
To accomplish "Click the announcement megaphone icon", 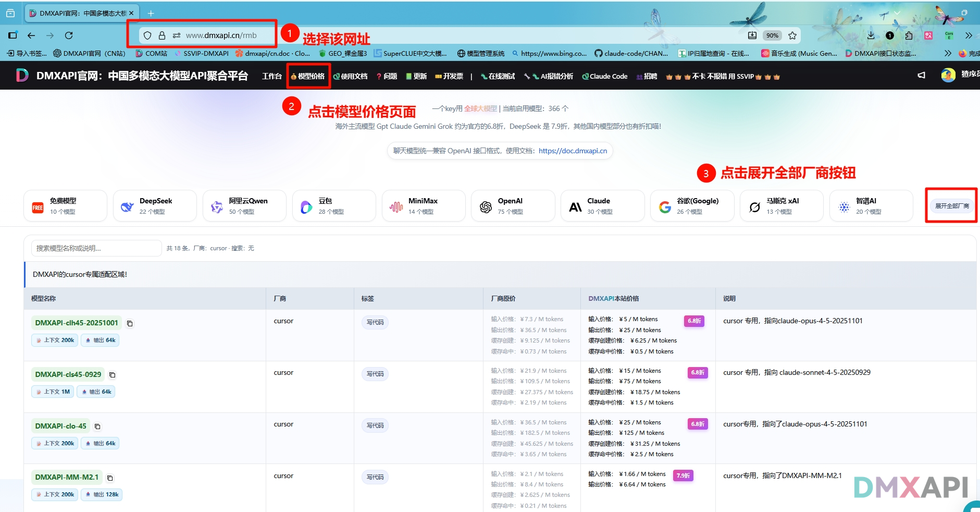I will (x=921, y=76).
